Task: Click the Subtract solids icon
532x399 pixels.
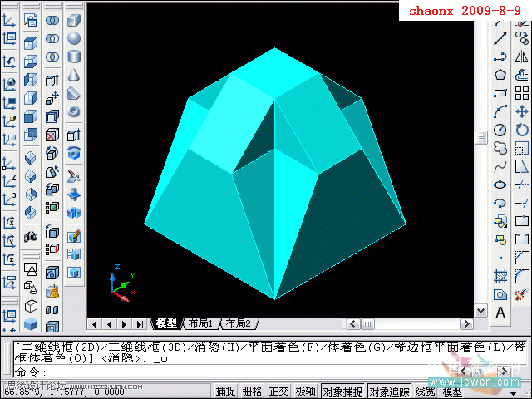Action: (x=52, y=38)
